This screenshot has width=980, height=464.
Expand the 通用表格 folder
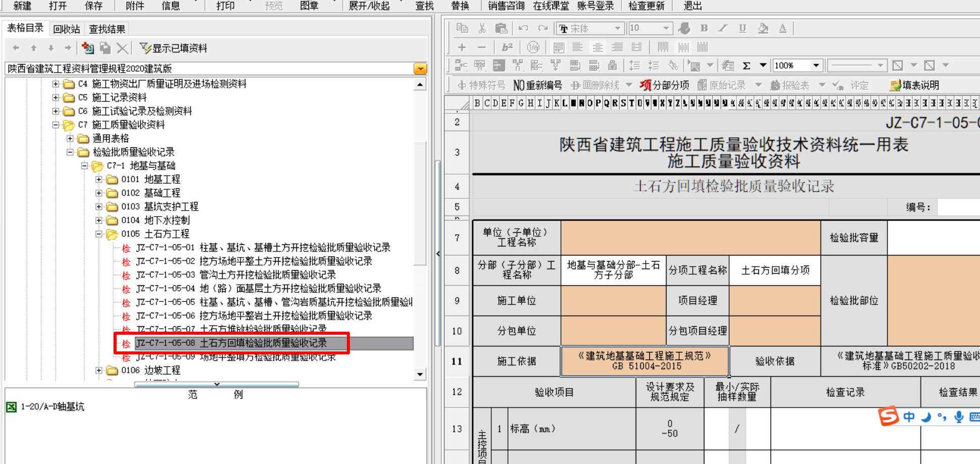click(x=70, y=138)
